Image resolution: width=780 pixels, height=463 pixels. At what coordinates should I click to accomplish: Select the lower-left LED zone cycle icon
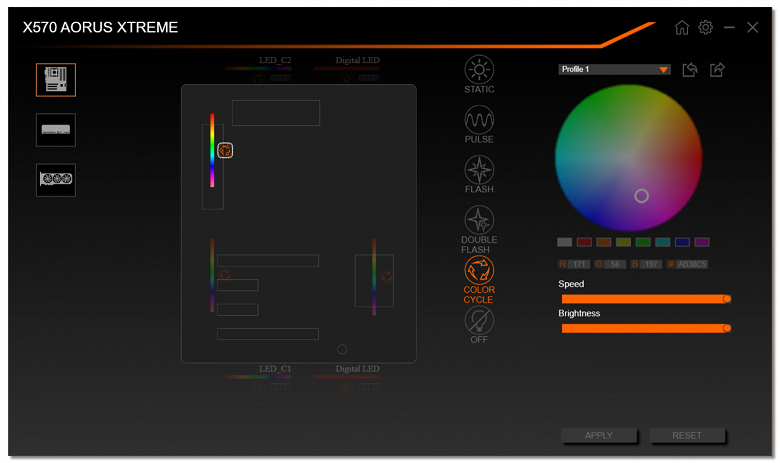(225, 275)
